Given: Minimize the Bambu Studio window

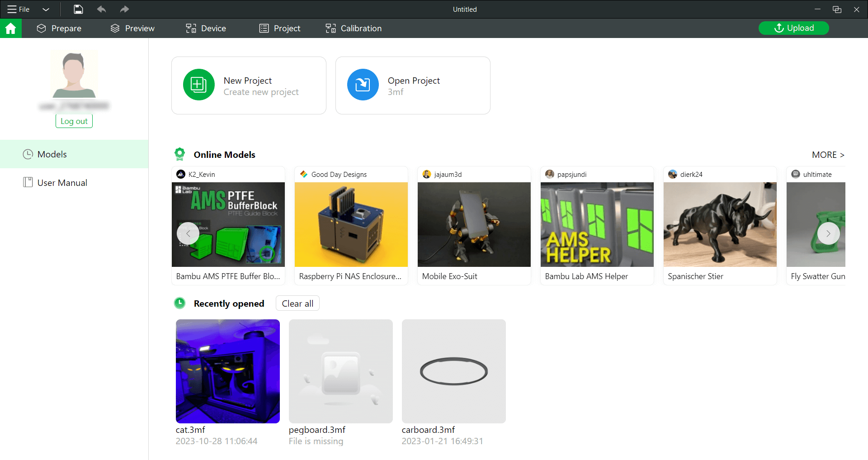Looking at the screenshot, I should coord(817,9).
